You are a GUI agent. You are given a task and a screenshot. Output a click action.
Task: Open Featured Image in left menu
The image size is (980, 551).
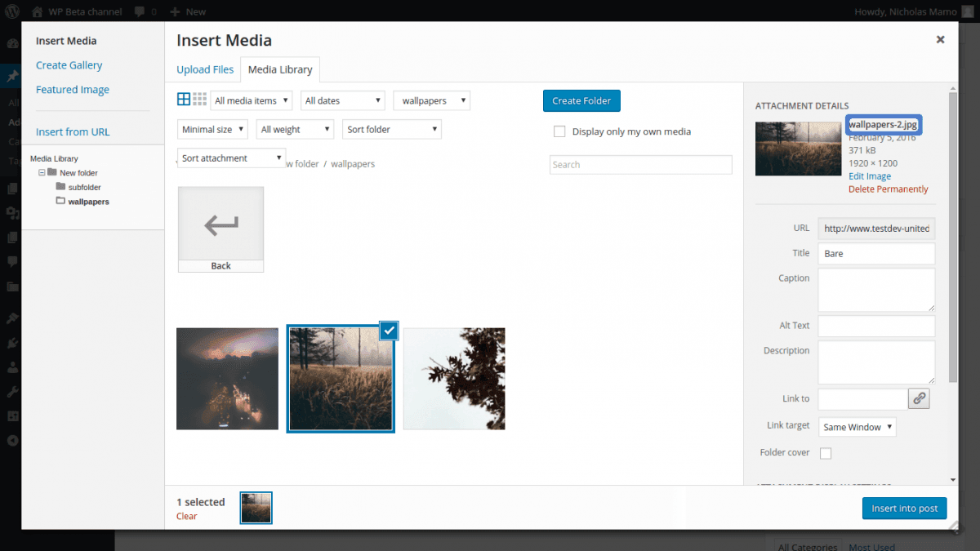click(x=73, y=90)
